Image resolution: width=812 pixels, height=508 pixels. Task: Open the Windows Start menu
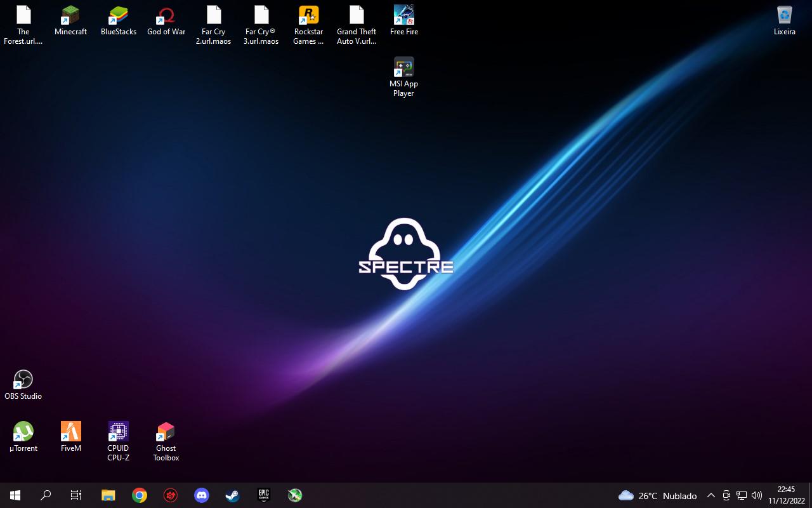15,495
